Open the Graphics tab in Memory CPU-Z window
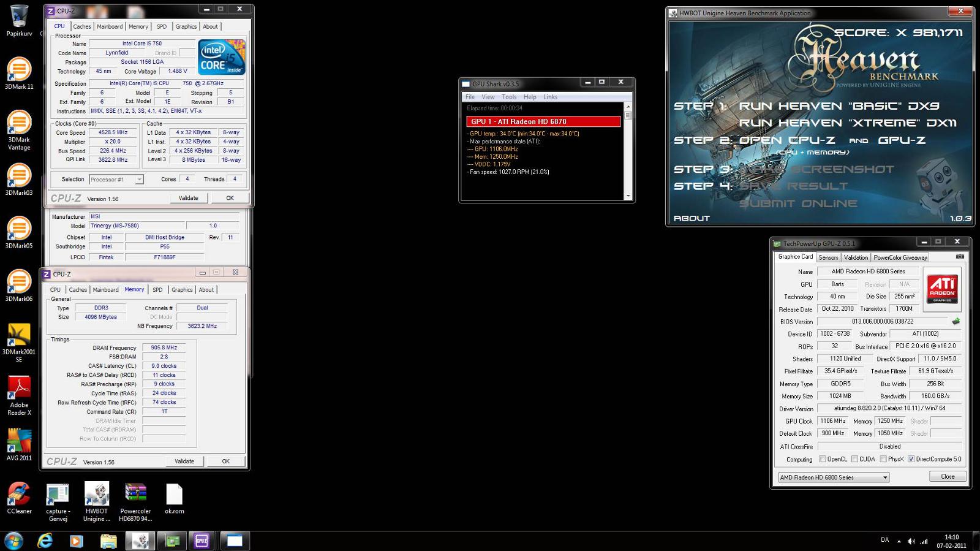Image resolution: width=980 pixels, height=551 pixels. pyautogui.click(x=182, y=290)
